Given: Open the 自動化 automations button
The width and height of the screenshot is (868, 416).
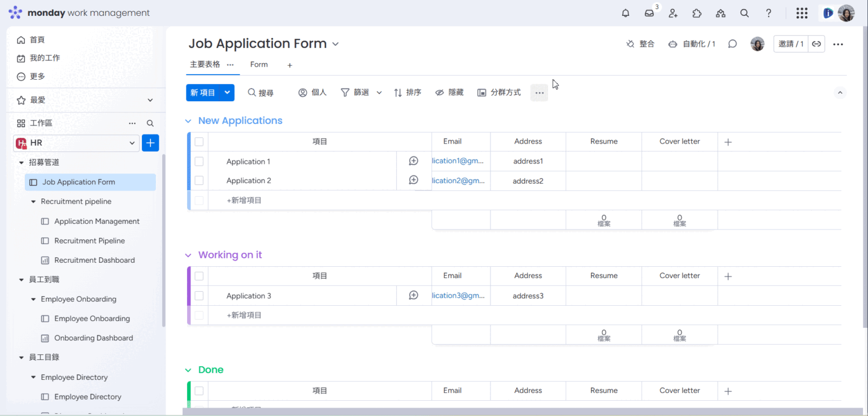Looking at the screenshot, I should click(692, 44).
